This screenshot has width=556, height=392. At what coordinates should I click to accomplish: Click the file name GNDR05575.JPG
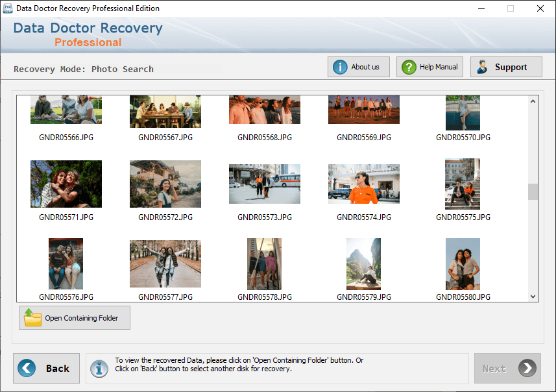pyautogui.click(x=463, y=217)
